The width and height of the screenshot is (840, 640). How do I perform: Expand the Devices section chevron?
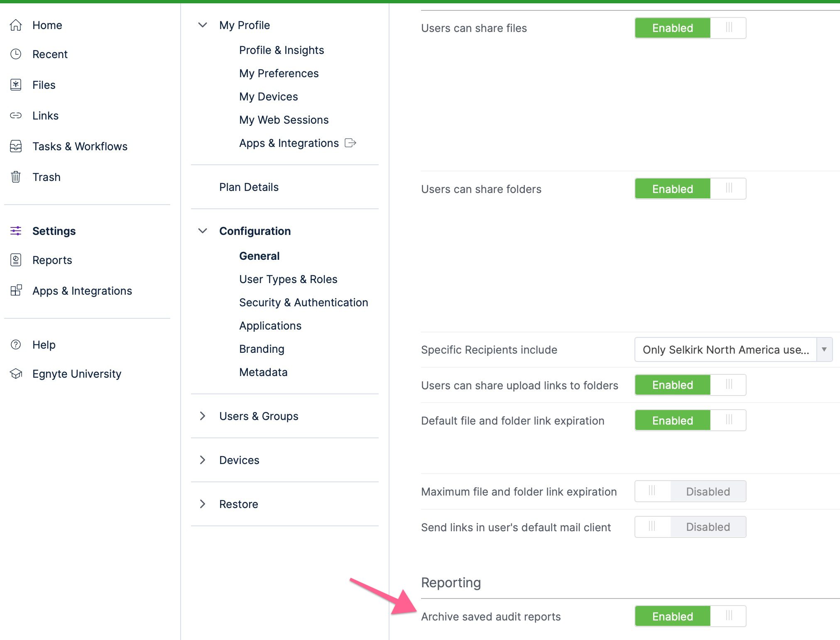(203, 460)
